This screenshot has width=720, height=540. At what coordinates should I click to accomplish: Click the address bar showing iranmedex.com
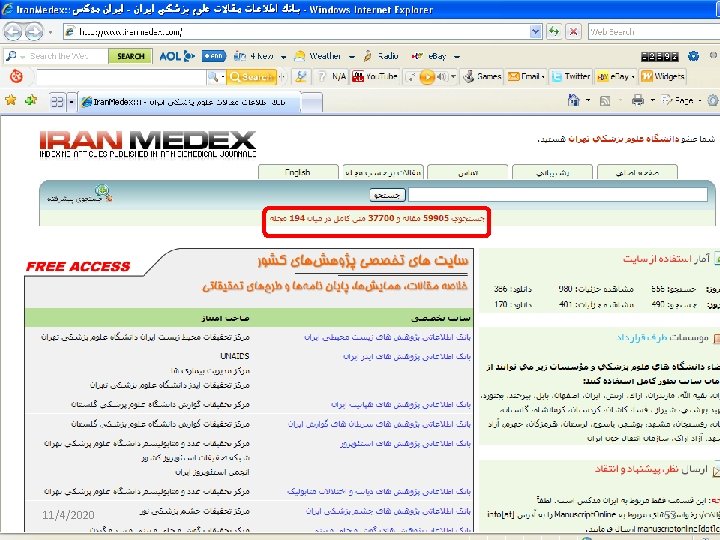(x=296, y=32)
